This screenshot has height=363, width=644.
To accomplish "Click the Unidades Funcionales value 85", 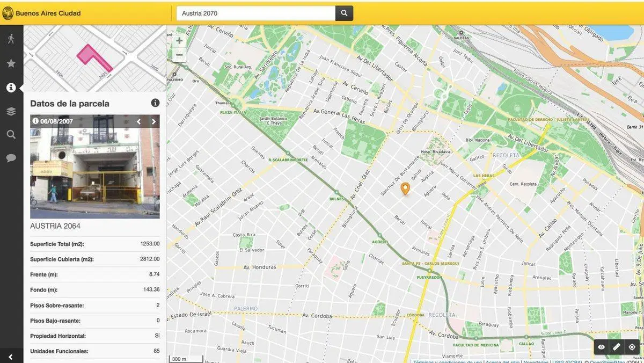I will coord(156,351).
